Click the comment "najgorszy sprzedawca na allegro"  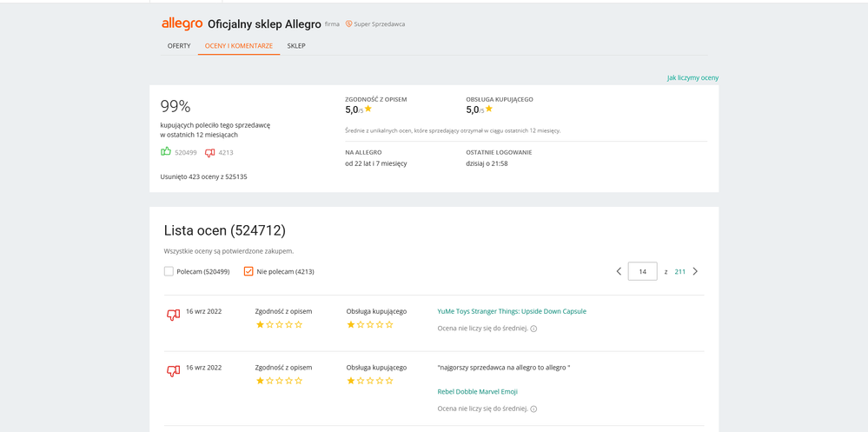click(504, 367)
